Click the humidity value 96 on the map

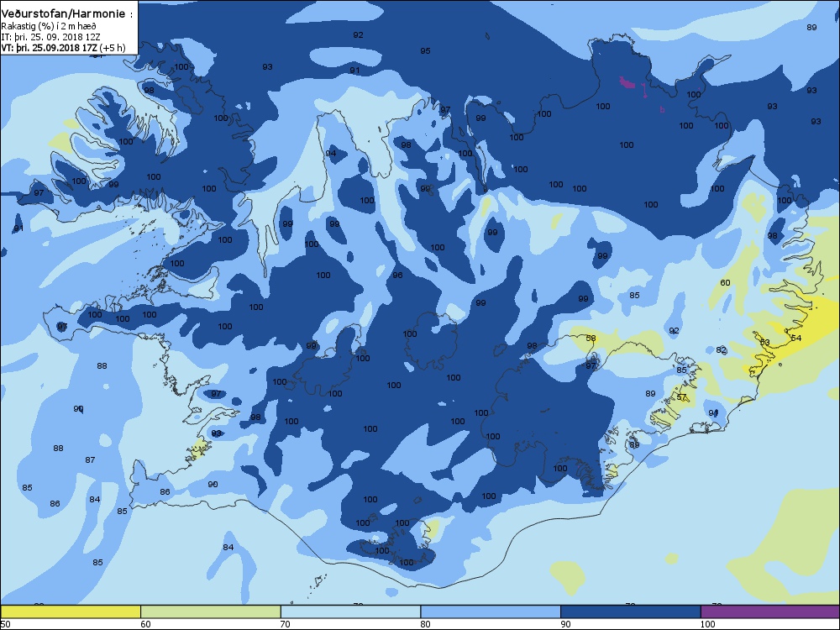point(397,275)
